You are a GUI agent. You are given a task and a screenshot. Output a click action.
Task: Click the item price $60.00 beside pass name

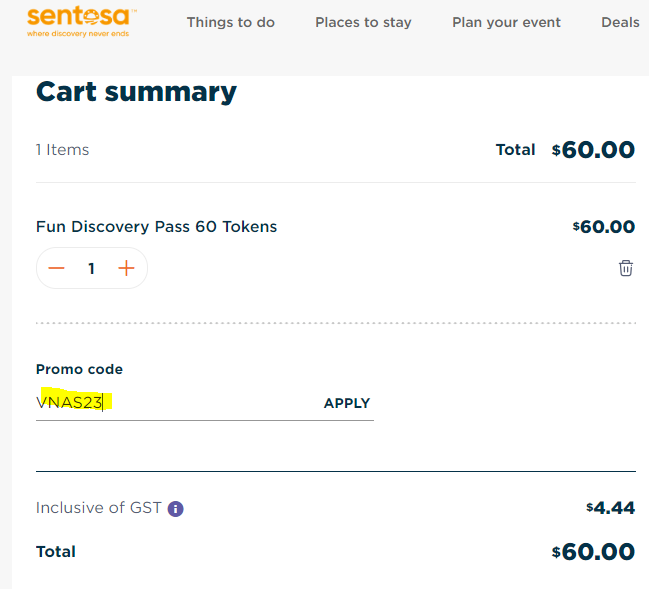tap(603, 227)
